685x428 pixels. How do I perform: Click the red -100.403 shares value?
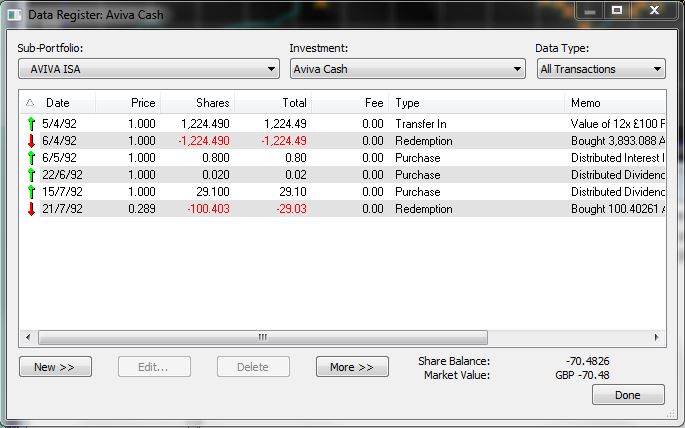pyautogui.click(x=208, y=209)
